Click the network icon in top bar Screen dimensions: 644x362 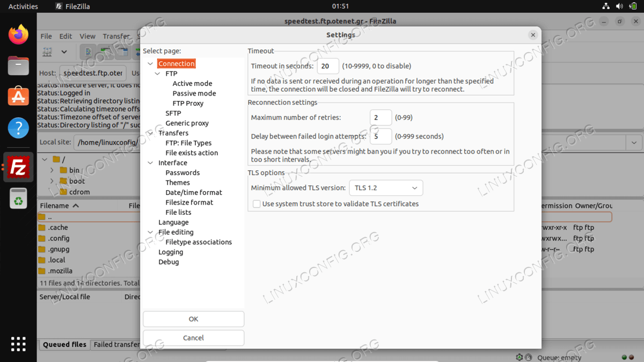(606, 6)
